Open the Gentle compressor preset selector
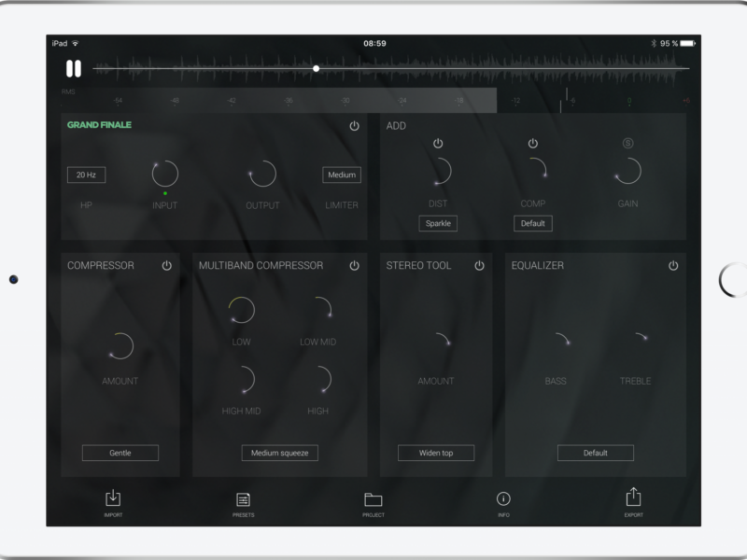Image resolution: width=747 pixels, height=560 pixels. click(120, 453)
